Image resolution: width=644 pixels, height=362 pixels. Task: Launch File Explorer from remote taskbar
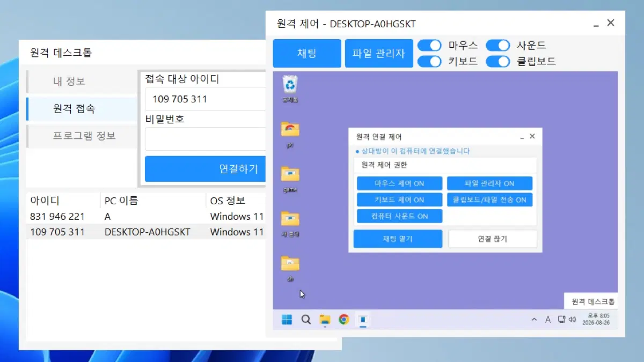click(325, 320)
